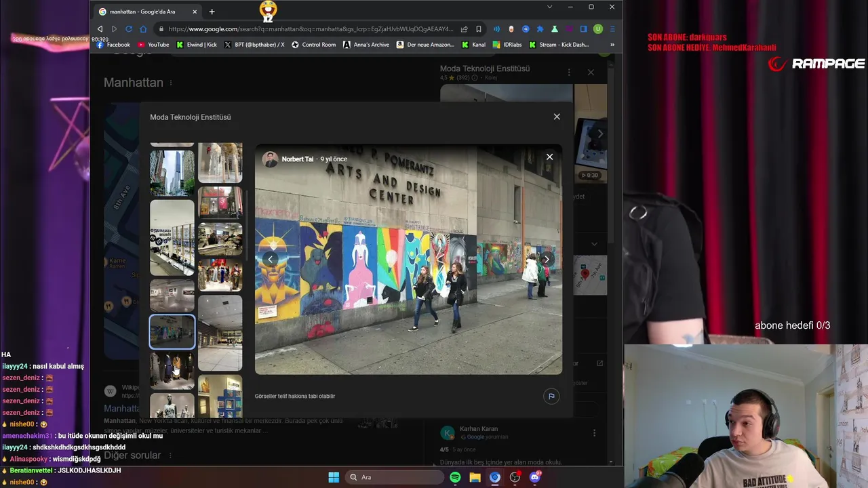Select the highlighted mural wall thumbnail

click(x=172, y=332)
